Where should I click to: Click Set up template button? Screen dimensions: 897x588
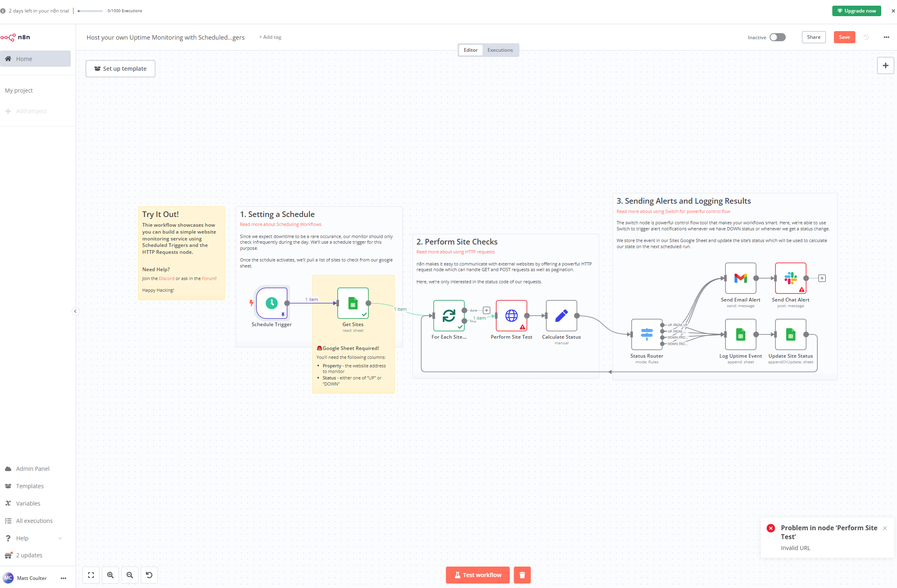(121, 69)
